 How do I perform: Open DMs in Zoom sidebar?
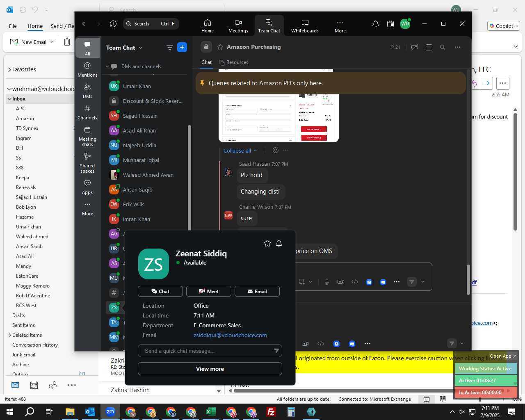coord(87,91)
